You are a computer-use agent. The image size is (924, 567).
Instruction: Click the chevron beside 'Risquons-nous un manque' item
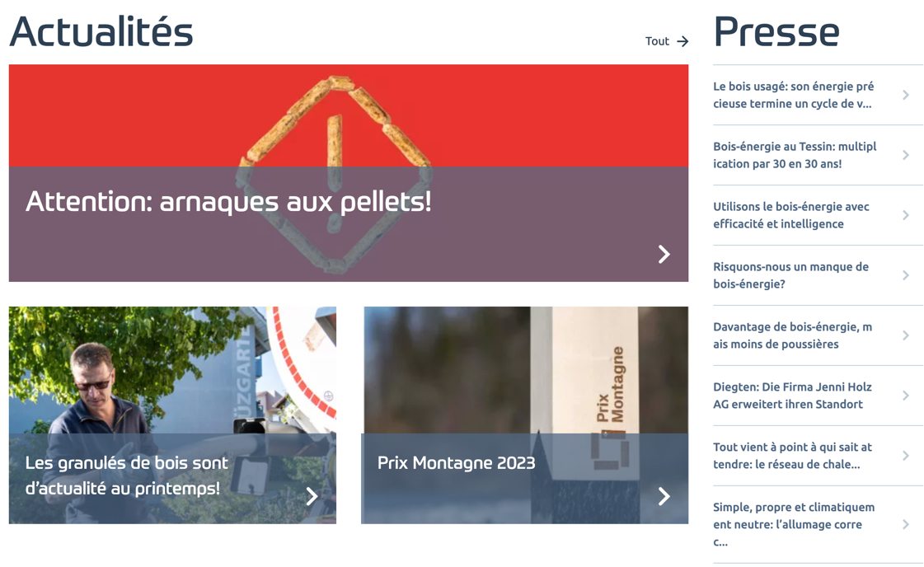[906, 275]
